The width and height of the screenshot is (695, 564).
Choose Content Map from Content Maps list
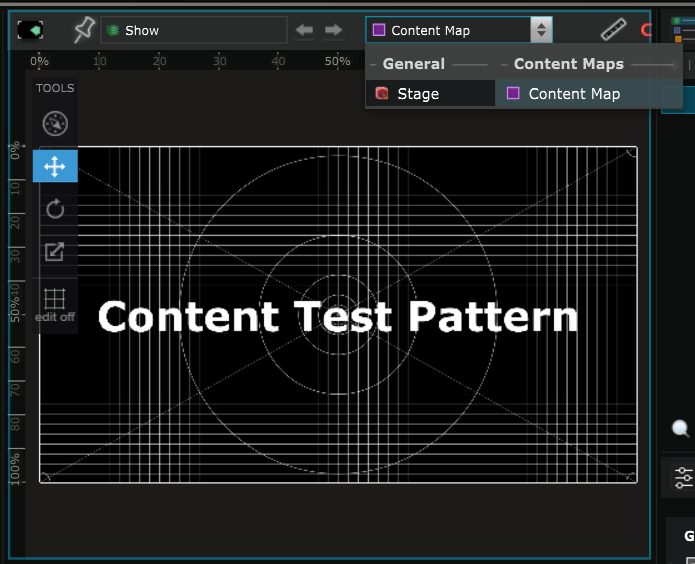pos(574,94)
